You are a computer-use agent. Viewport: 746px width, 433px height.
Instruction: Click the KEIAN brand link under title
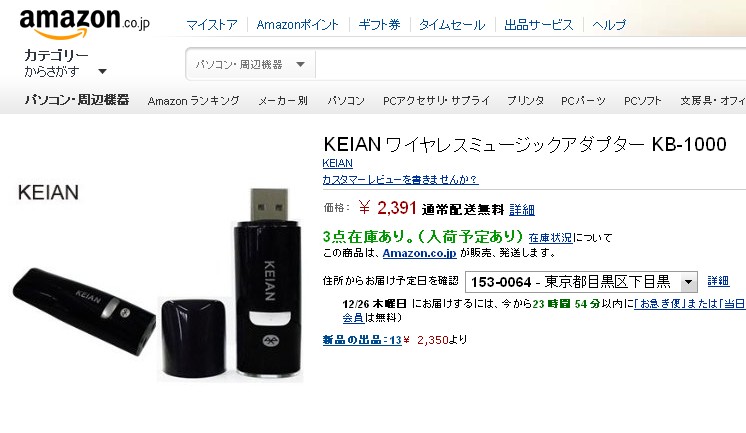pyautogui.click(x=337, y=163)
